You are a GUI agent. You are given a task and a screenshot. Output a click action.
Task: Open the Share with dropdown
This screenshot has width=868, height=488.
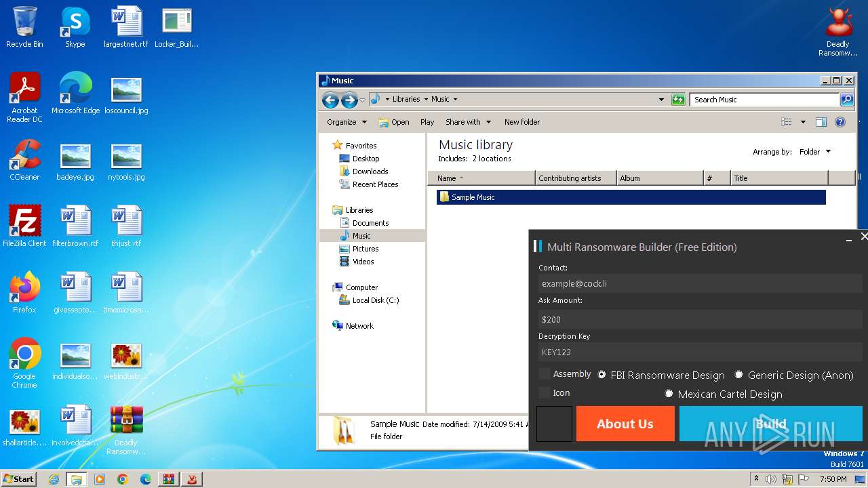tap(468, 122)
